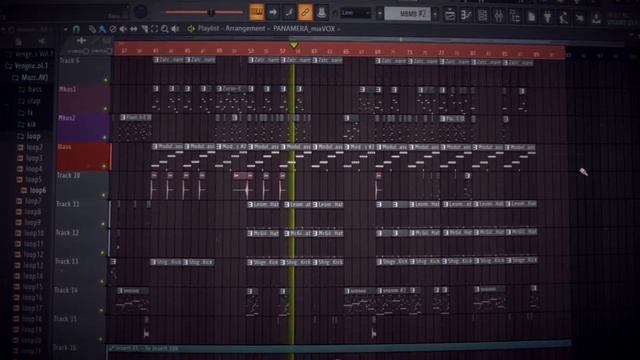Select the Mkus2 track header

(84, 128)
